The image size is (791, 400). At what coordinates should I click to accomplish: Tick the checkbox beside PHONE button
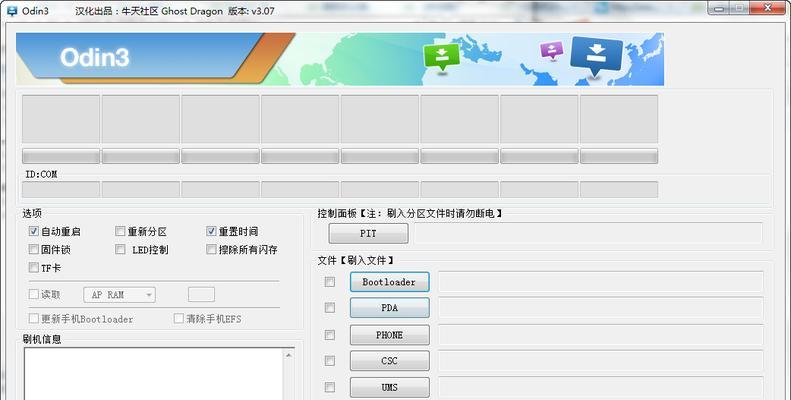(x=330, y=335)
